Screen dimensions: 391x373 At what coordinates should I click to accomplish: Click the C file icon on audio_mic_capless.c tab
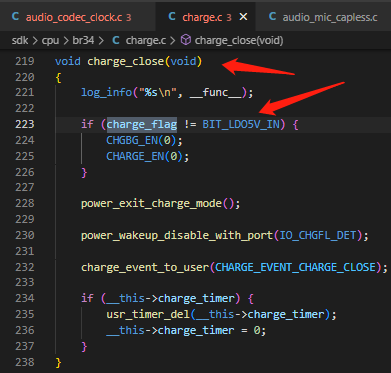click(272, 16)
